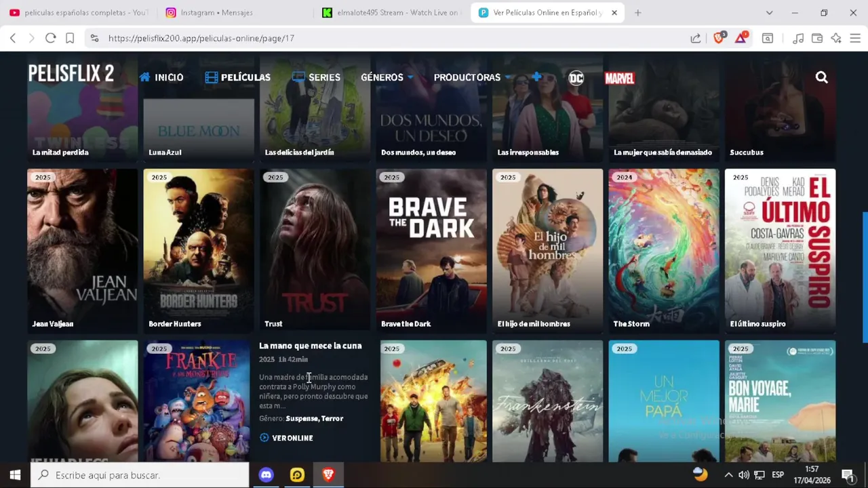Screen dimensions: 868x488
Task: Click the address bar URL field
Action: coord(393,39)
